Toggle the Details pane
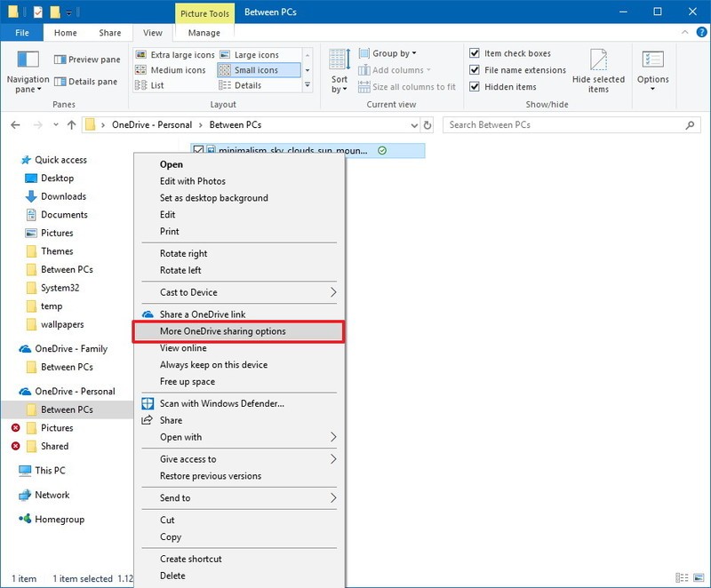The width and height of the screenshot is (711, 588). pos(85,82)
